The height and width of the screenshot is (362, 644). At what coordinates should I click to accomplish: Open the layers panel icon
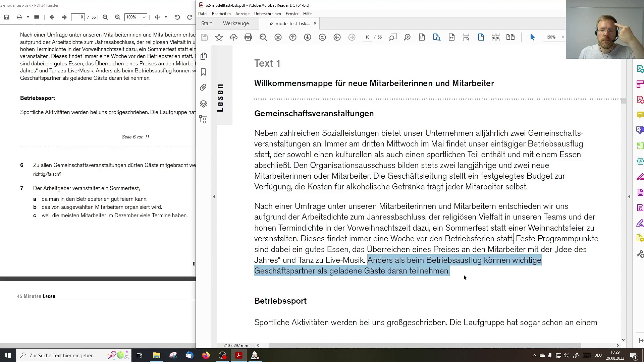coord(203,104)
